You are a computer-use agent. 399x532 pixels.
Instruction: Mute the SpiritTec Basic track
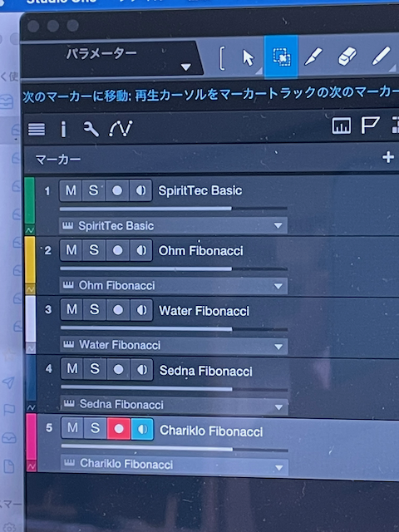click(71, 190)
